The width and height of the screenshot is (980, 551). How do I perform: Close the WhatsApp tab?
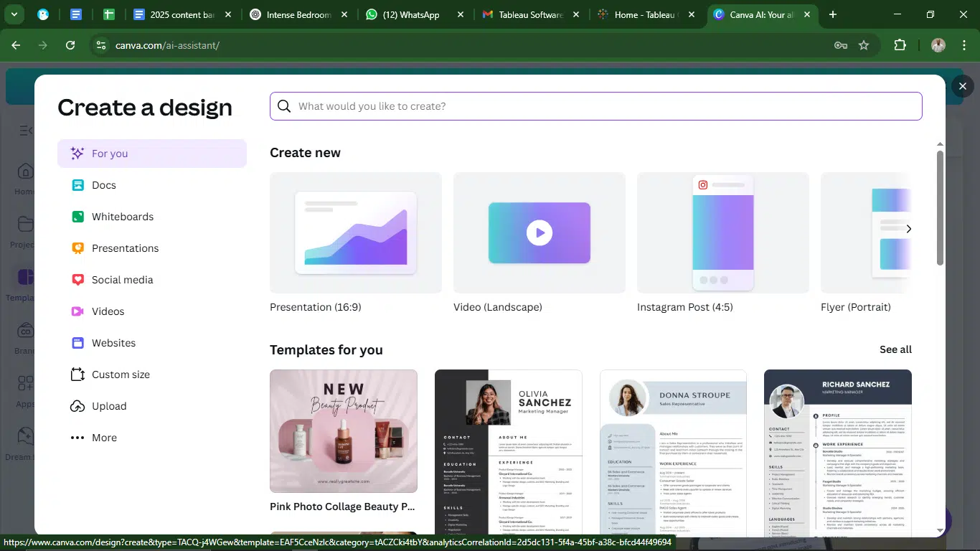pos(460,14)
